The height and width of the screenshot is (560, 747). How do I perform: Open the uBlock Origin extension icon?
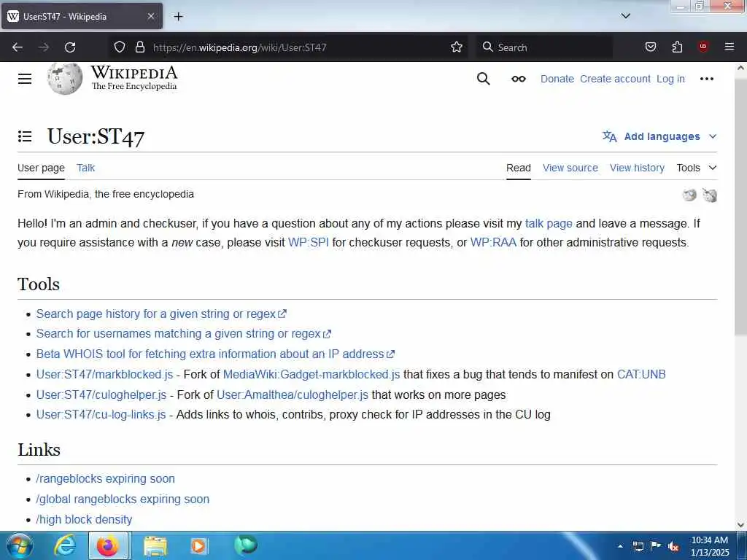[703, 47]
